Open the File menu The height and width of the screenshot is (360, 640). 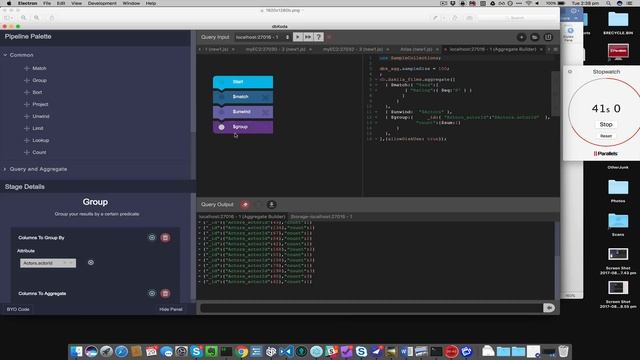click(x=47, y=3)
